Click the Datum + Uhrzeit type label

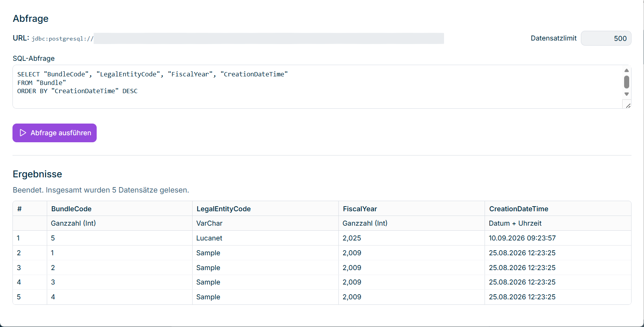[515, 223]
